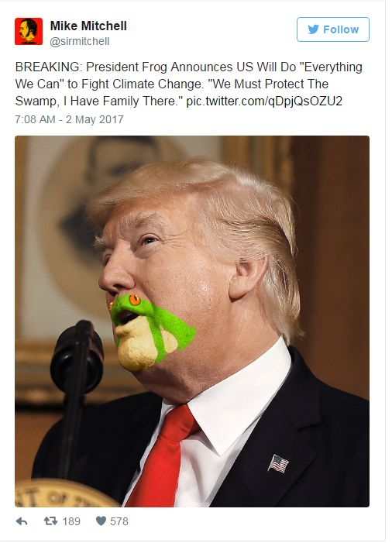
Task: Open the Mike Mitchell display name link
Action: (x=88, y=26)
